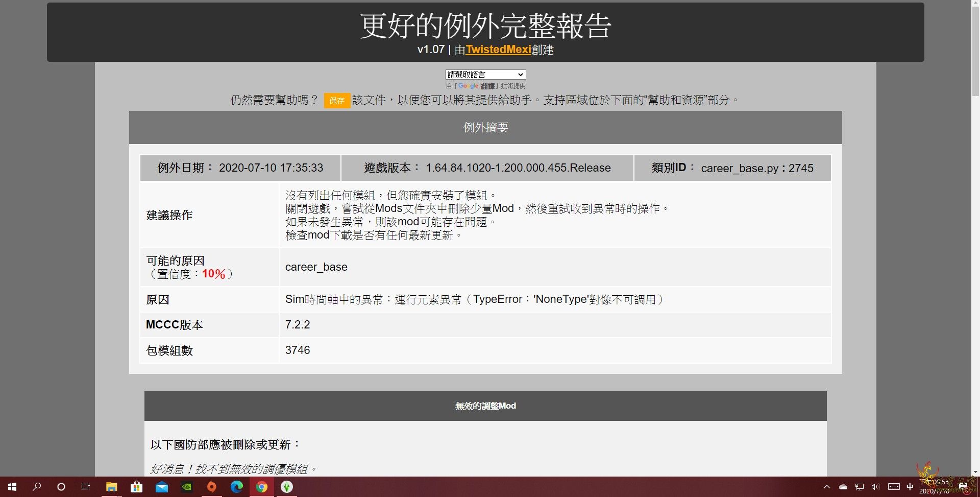Launch Microsoft Store from taskbar
The image size is (980, 497).
pyautogui.click(x=136, y=487)
